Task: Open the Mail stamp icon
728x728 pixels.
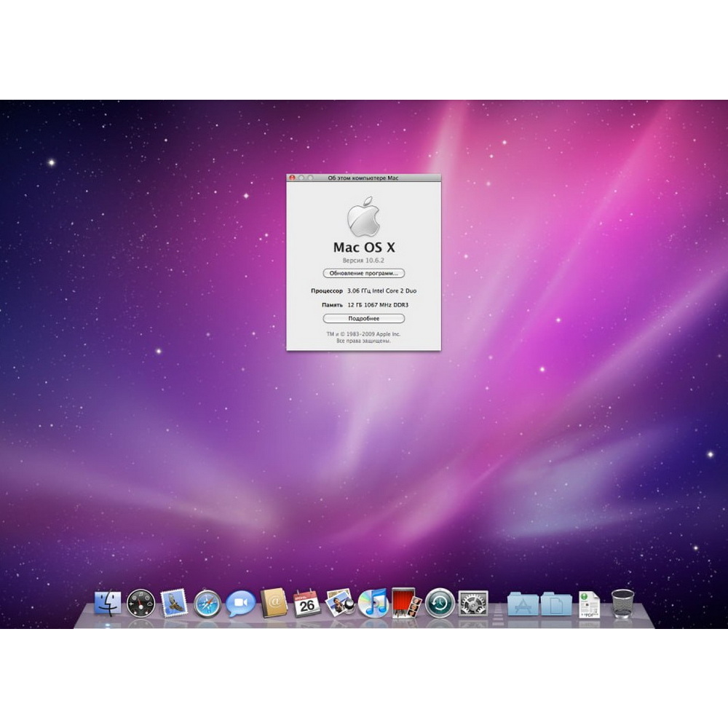Action: click(x=174, y=603)
